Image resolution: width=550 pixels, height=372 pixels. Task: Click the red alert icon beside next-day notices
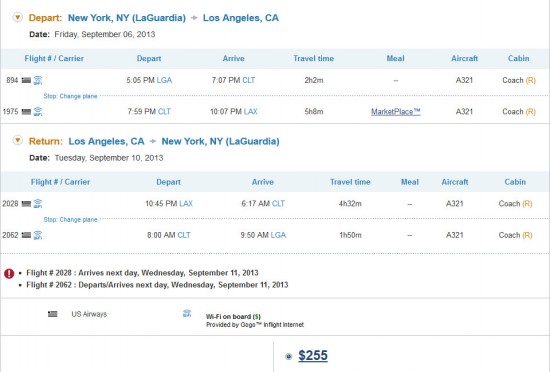click(x=9, y=273)
